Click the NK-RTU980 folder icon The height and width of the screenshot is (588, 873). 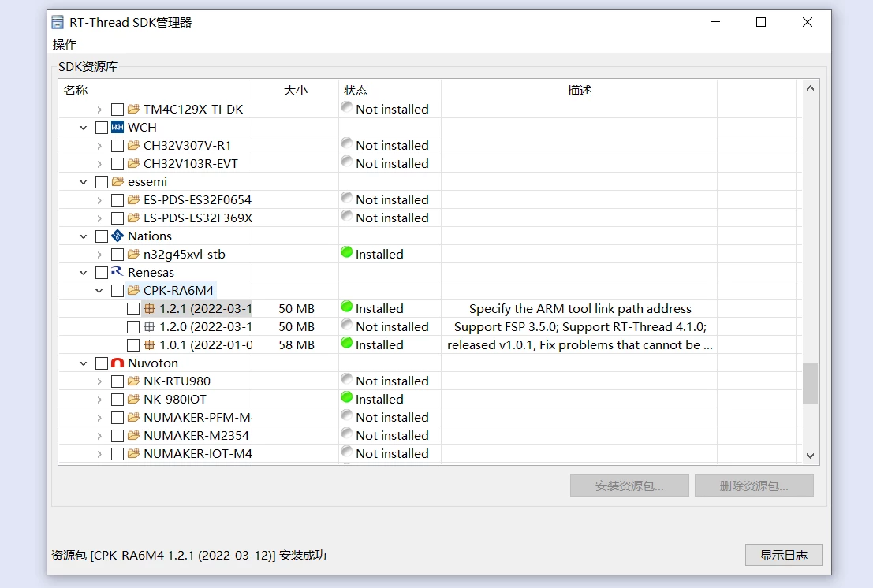tap(133, 381)
